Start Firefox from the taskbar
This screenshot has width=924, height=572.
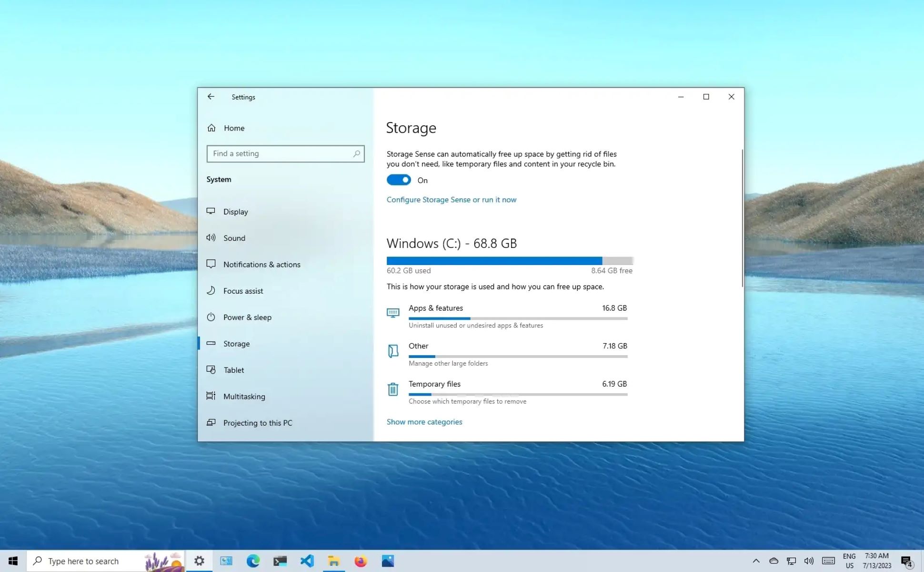click(x=361, y=561)
